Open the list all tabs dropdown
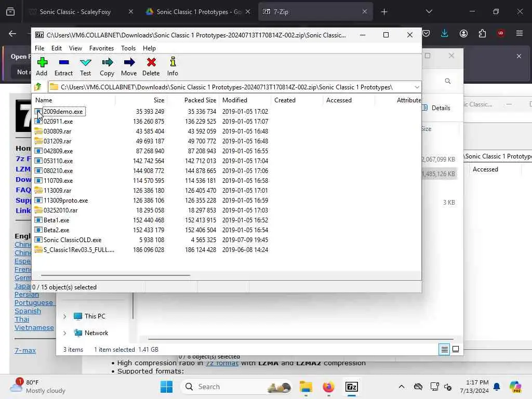The height and width of the screenshot is (399, 532). point(429,12)
